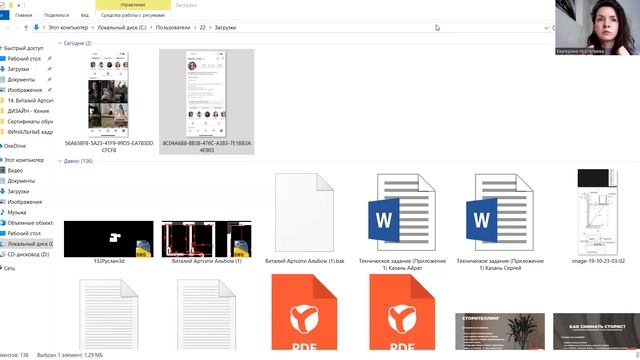Switch to Средства работы с рисунками tab

(x=133, y=15)
